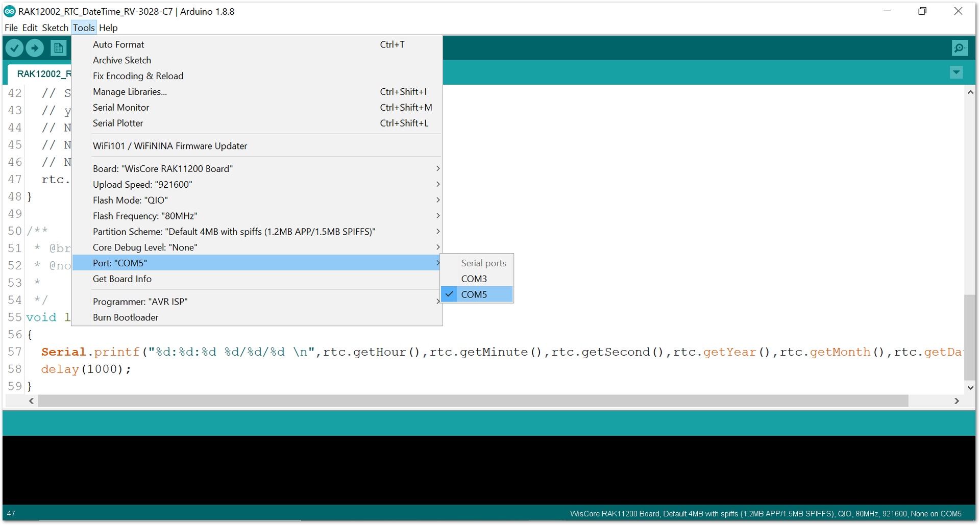This screenshot has height=525, width=980.
Task: Expand Partition Scheme submenu
Action: point(257,232)
